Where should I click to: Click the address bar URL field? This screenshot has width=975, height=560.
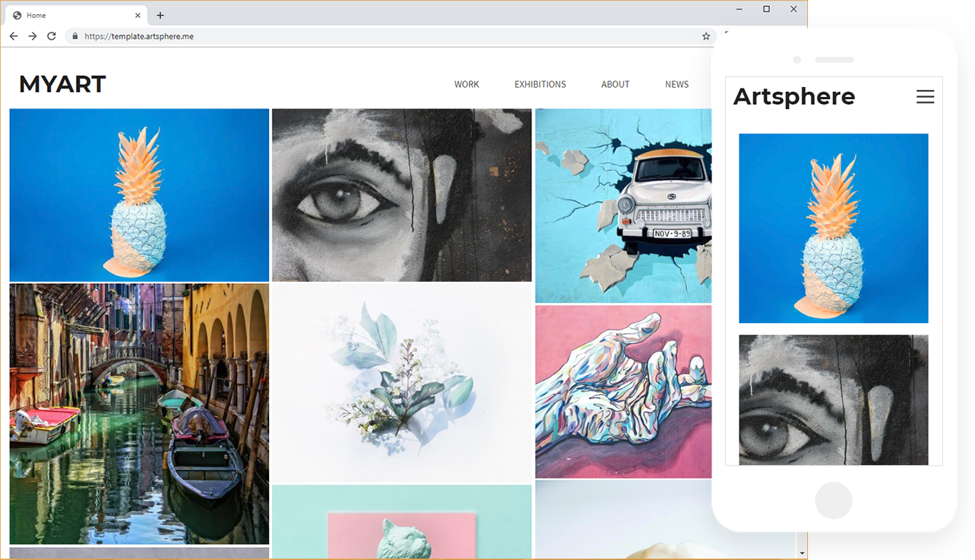(392, 36)
